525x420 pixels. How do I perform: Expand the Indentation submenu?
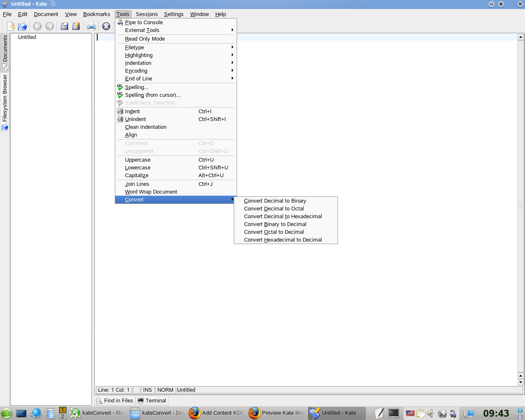pyautogui.click(x=176, y=63)
